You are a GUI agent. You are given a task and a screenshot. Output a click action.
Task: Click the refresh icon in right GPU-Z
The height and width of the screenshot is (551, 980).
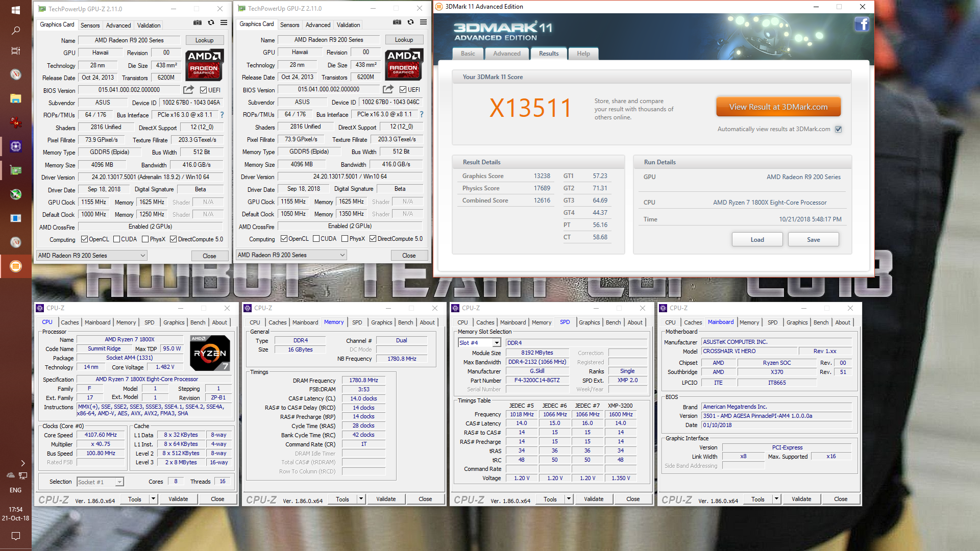(x=410, y=22)
